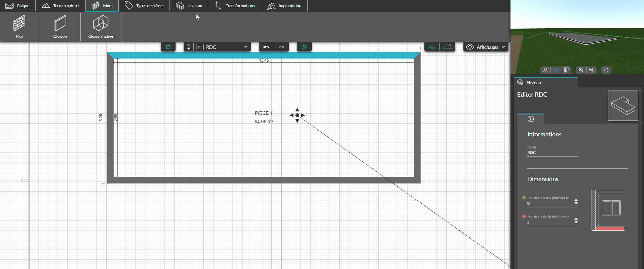Click the Dimensions section heading
644x269 pixels.
(x=542, y=179)
